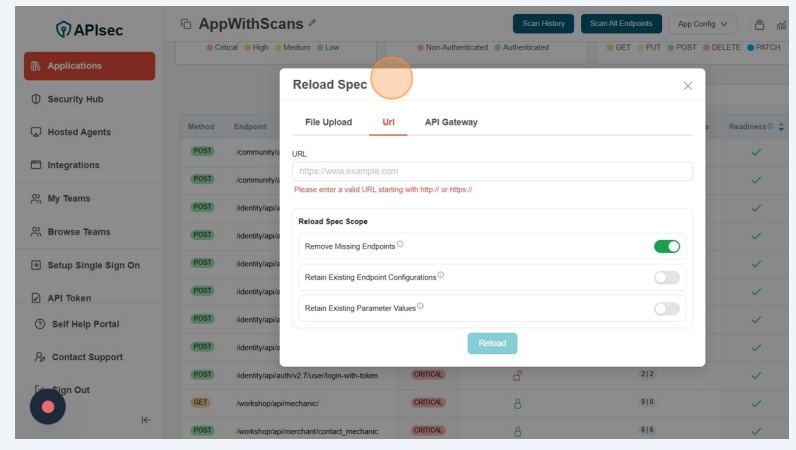Viewport: 796px width, 450px height.
Task: Open Scan History
Action: tap(543, 23)
